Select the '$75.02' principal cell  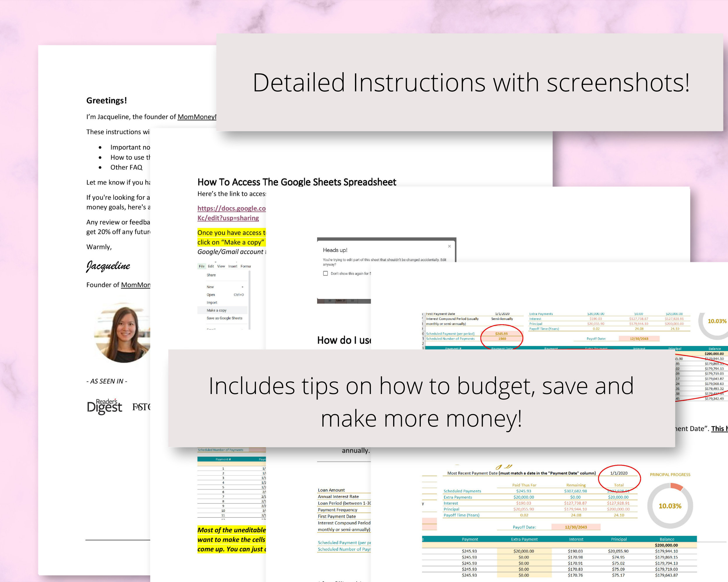(618, 563)
